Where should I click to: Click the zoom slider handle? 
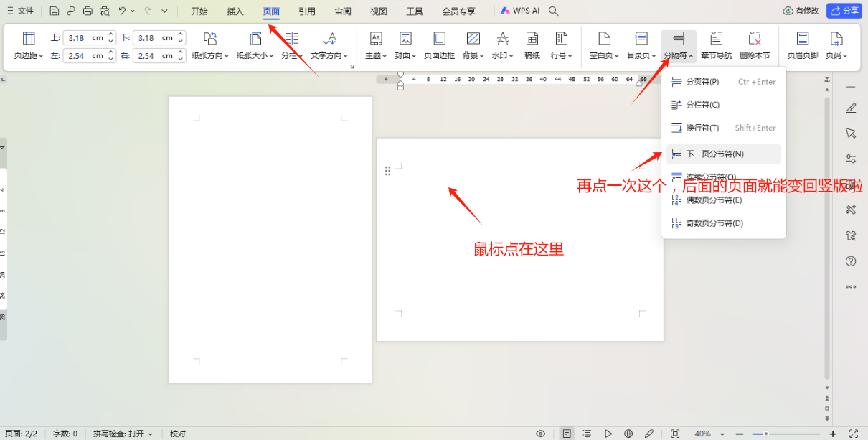click(766, 434)
